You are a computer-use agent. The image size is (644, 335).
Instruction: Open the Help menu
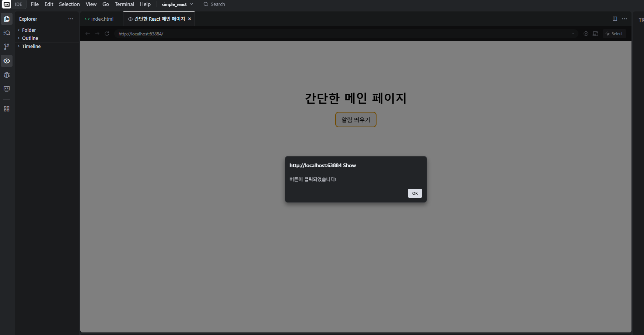145,4
